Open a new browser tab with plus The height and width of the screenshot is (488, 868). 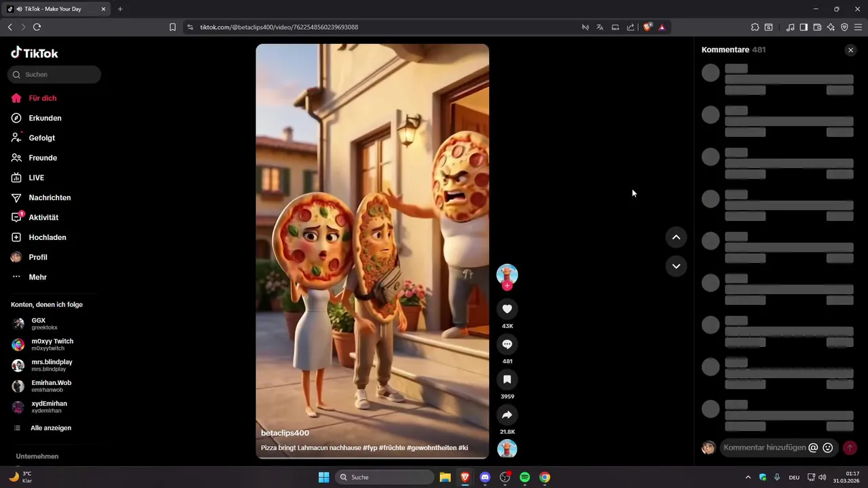click(120, 9)
